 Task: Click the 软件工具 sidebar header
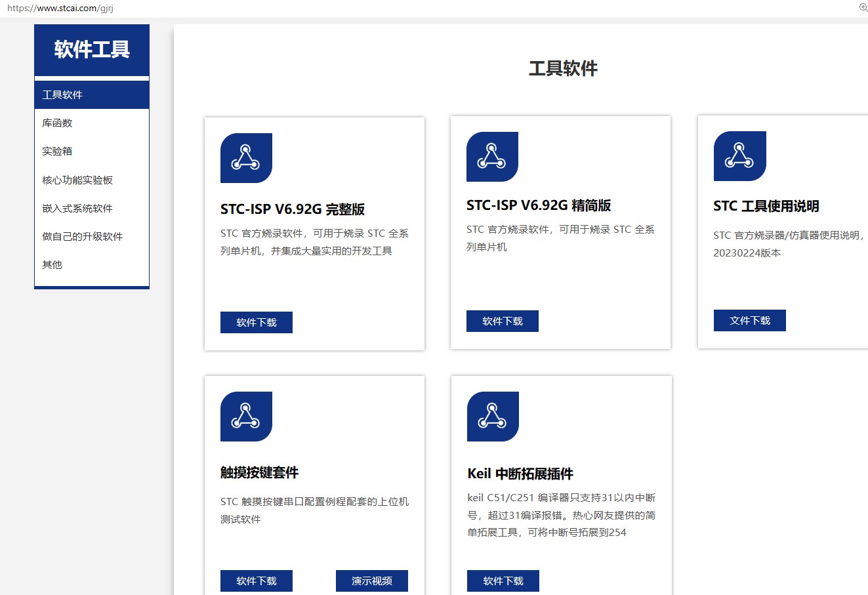tap(92, 50)
